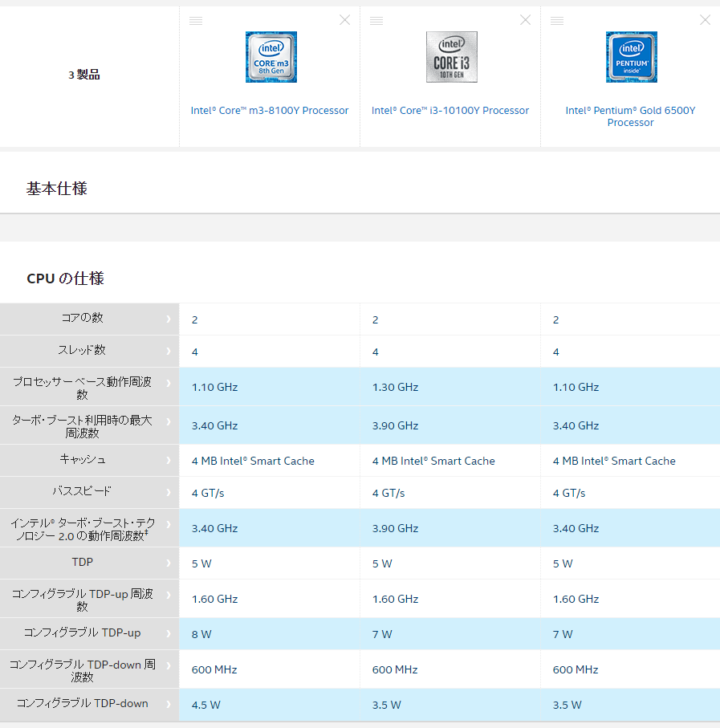Screen dimensions: 720x728
Task: Click the 基本仕様 section heading
Action: (x=57, y=189)
